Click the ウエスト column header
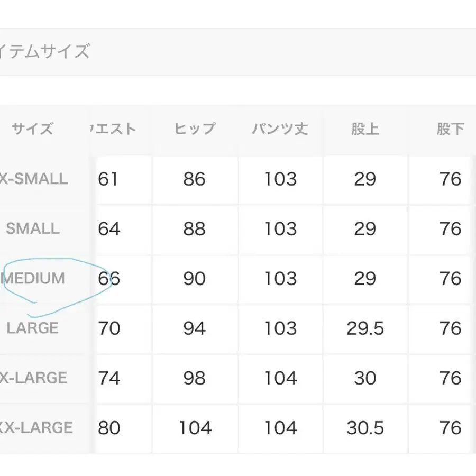This screenshot has height=476, width=476. point(113,129)
